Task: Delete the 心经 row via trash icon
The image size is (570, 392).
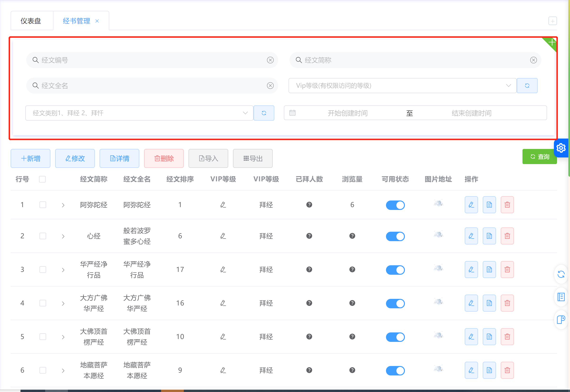Action: tap(507, 236)
